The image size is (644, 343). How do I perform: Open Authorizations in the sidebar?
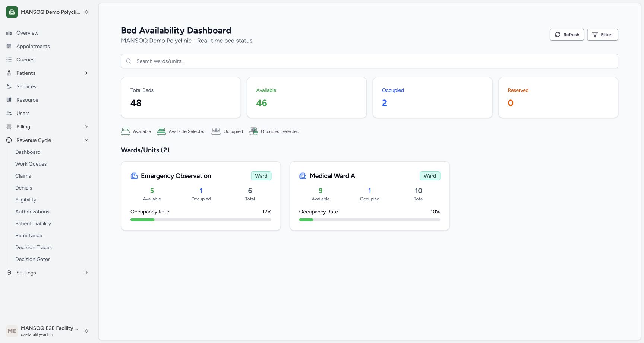click(x=32, y=212)
